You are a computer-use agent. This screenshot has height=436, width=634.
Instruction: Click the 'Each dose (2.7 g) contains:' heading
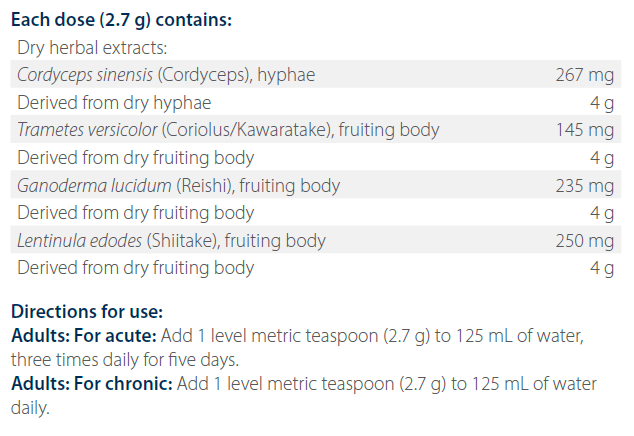click(121, 19)
